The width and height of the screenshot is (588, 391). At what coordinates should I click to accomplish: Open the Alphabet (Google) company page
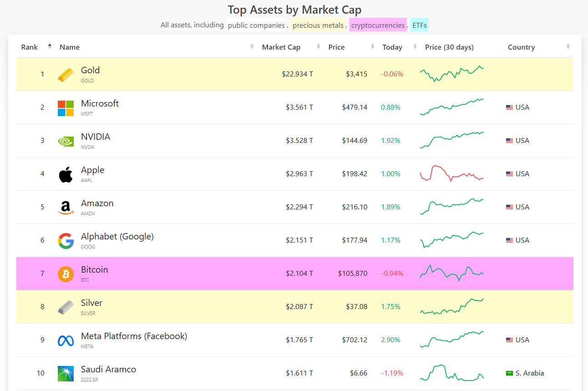(x=117, y=237)
